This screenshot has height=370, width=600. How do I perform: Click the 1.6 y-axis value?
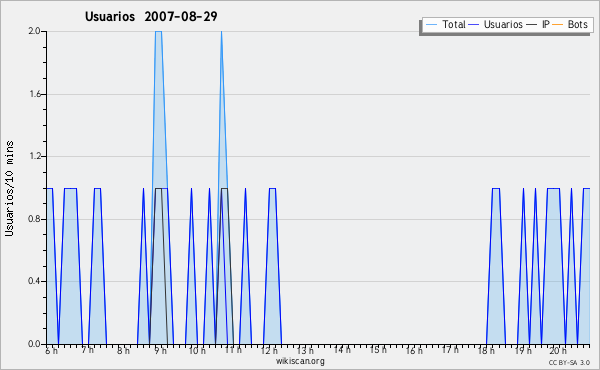pos(35,94)
